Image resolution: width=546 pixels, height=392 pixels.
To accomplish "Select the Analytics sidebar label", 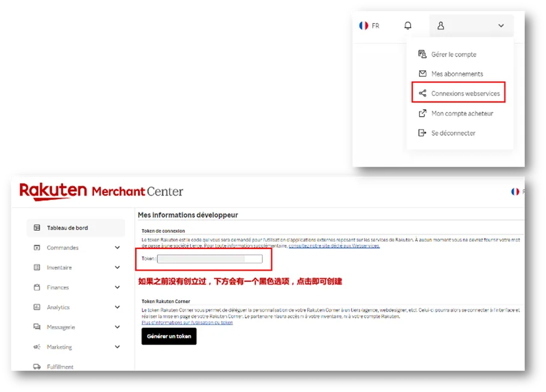I will click(x=58, y=307).
